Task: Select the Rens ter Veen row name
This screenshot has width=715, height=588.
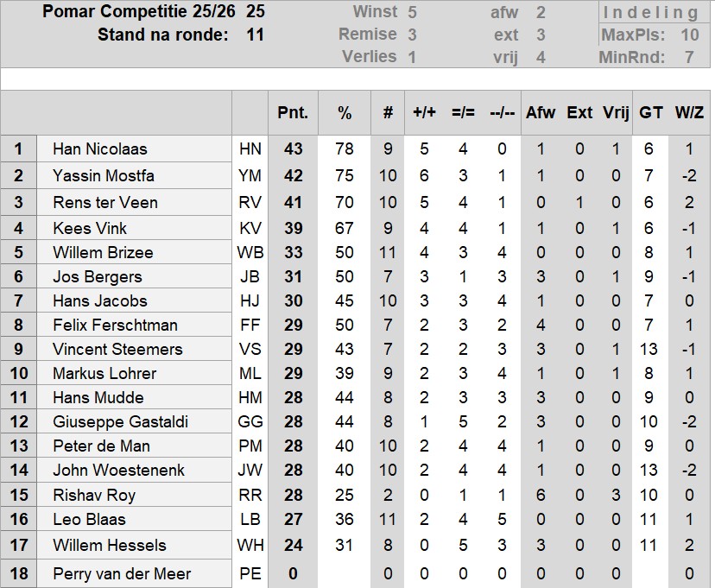Action: (x=105, y=202)
